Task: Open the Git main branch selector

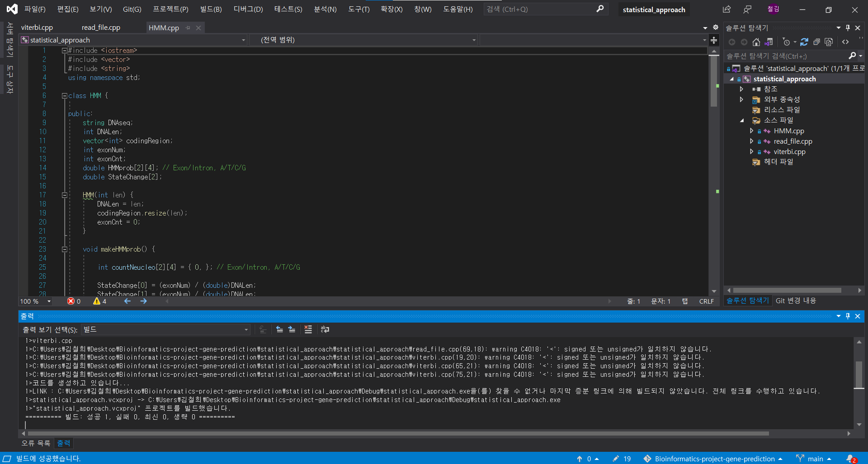Action: coord(814,459)
